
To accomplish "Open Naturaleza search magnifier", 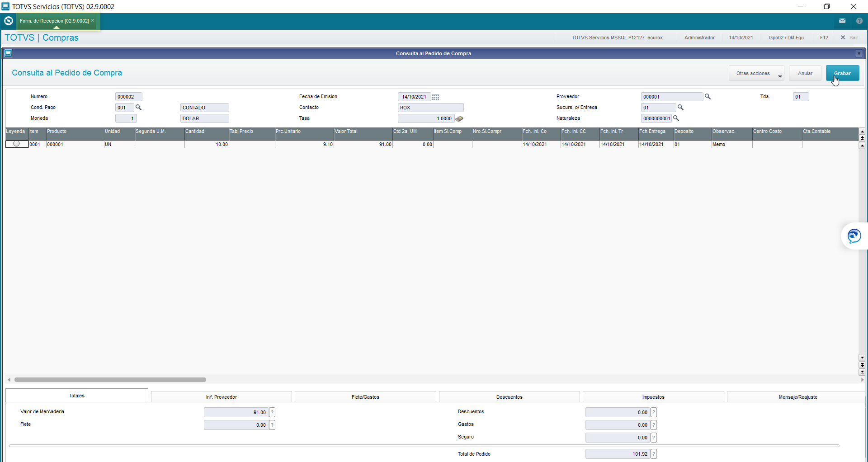I will point(676,118).
